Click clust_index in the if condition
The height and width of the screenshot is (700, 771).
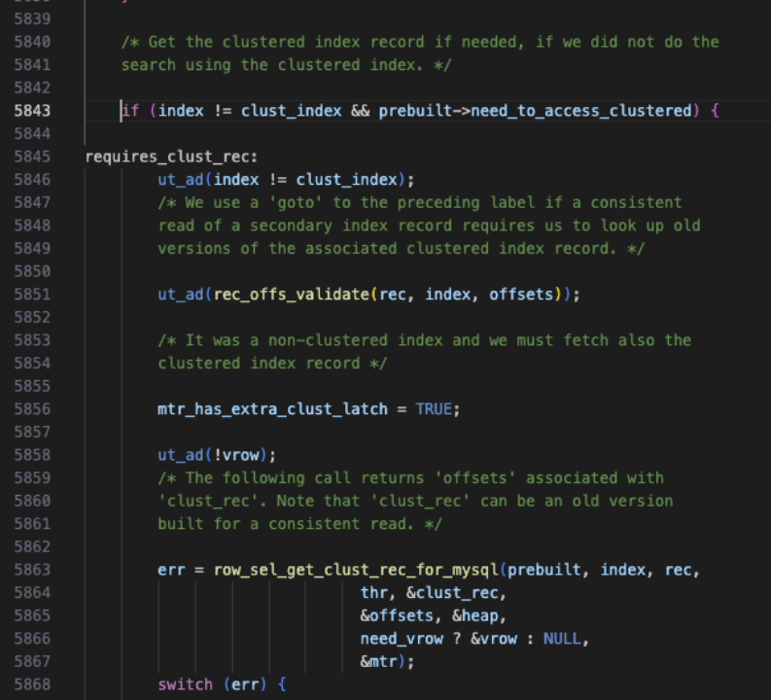[291, 111]
